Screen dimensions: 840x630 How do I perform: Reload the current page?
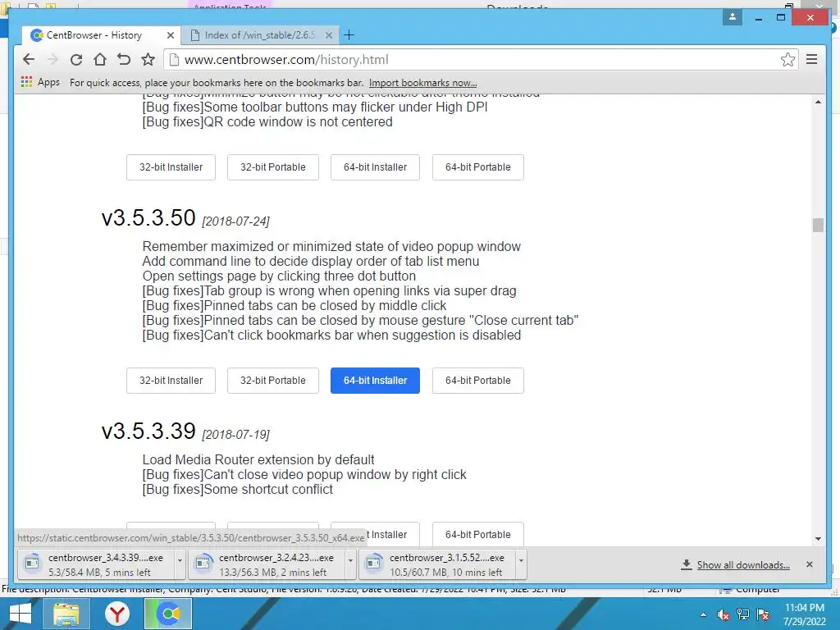tap(76, 59)
